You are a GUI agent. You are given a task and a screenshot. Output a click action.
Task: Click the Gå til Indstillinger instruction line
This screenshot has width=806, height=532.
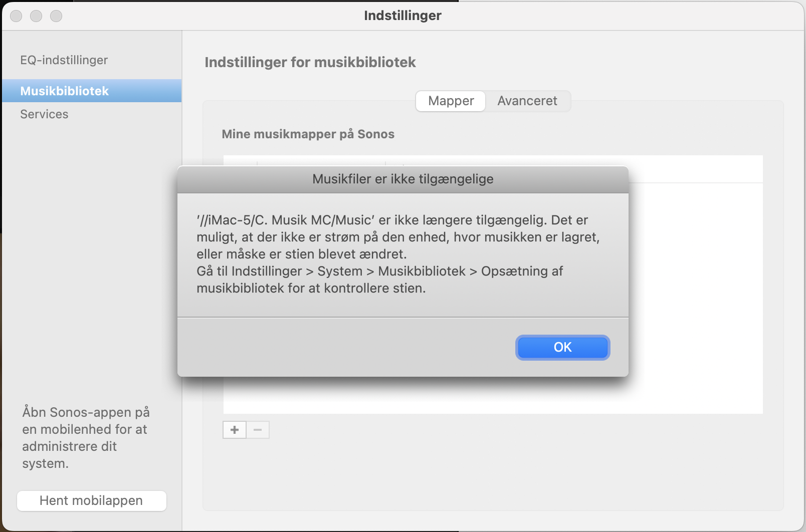click(x=379, y=272)
